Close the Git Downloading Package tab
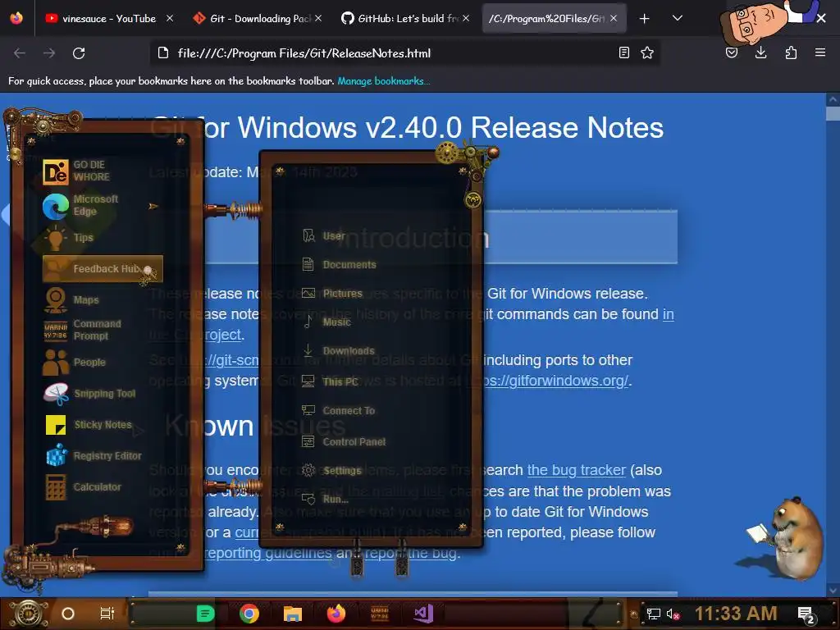This screenshot has height=630, width=840. [x=318, y=18]
